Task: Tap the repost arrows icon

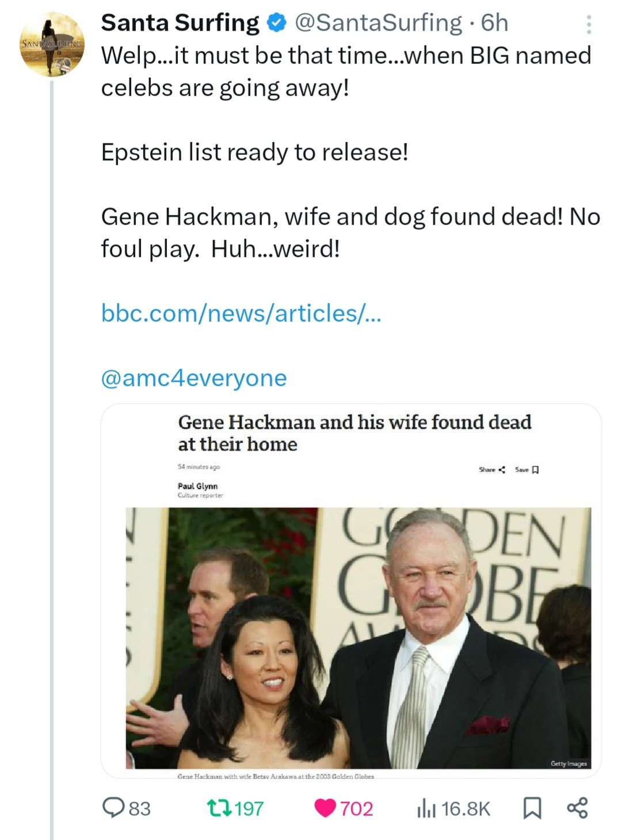Action: 219,808
